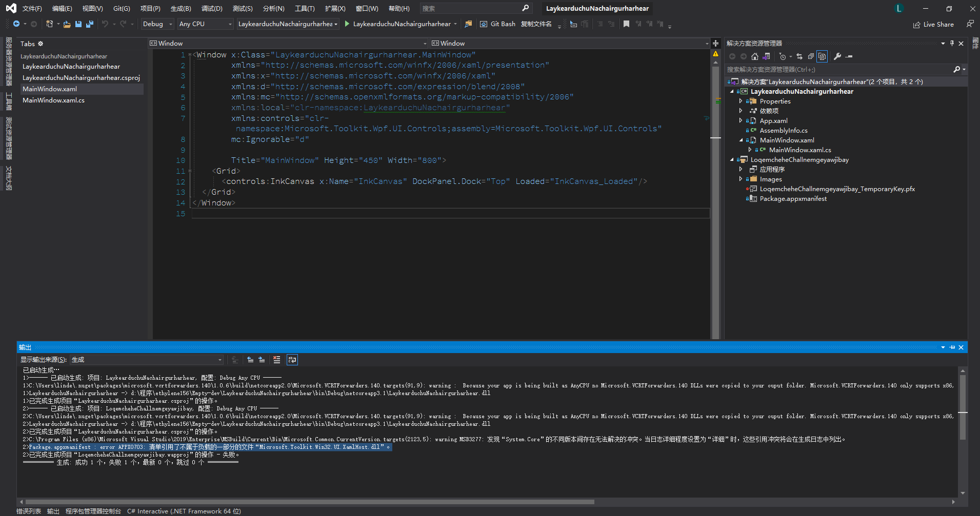Toggle word wrap in the output pane
Viewport: 980px width, 516px height.
(x=292, y=360)
